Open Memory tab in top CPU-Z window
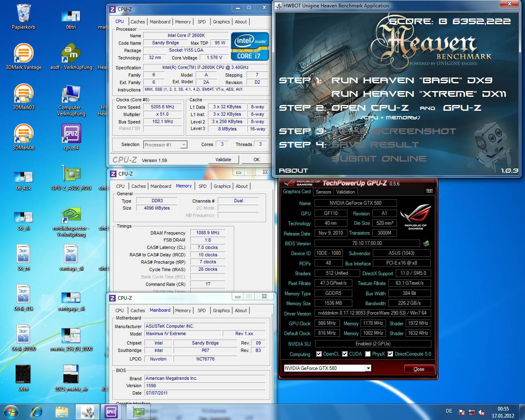This screenshot has width=525, height=420. point(183,22)
